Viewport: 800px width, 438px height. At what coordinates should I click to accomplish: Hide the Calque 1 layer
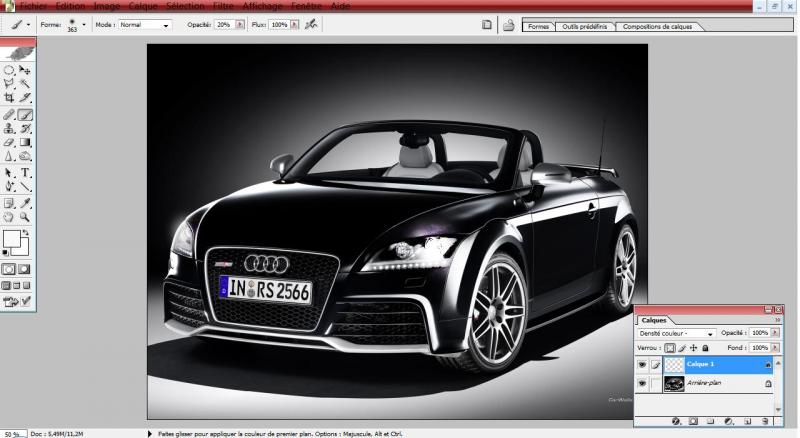(x=642, y=364)
